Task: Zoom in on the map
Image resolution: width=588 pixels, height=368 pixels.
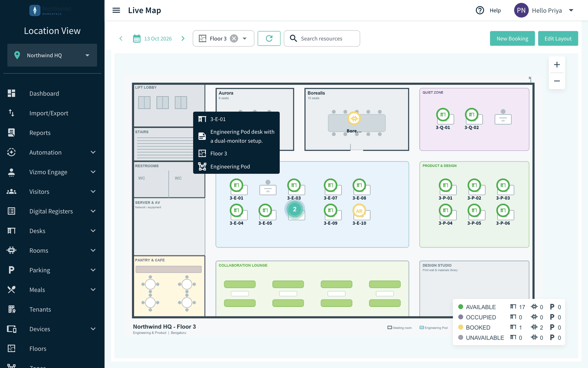Action: point(557,65)
